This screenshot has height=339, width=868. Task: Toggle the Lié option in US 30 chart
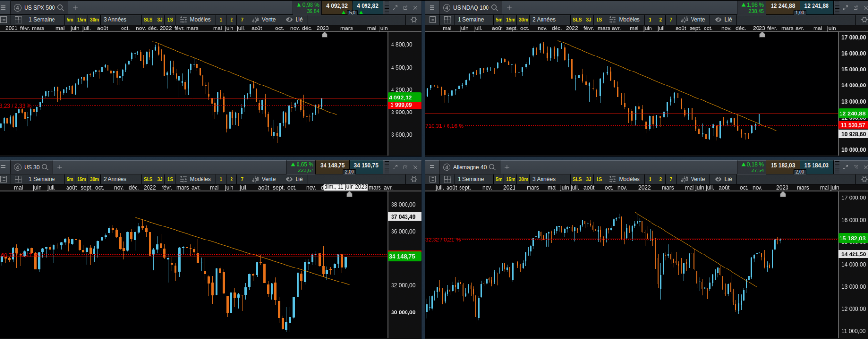[x=295, y=179]
